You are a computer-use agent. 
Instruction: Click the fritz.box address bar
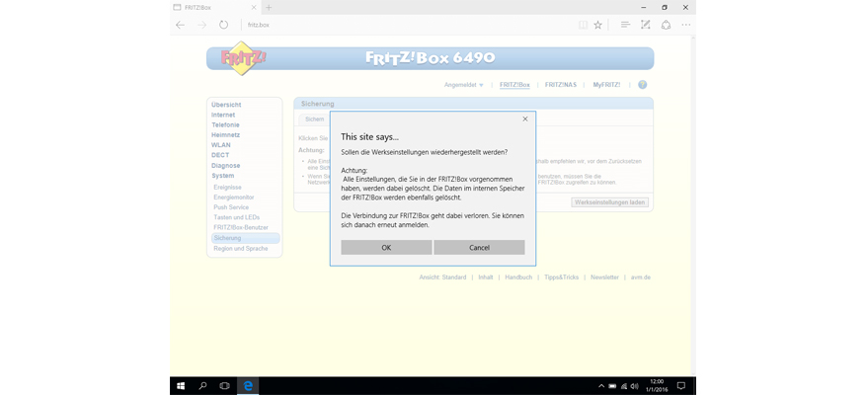pyautogui.click(x=395, y=25)
